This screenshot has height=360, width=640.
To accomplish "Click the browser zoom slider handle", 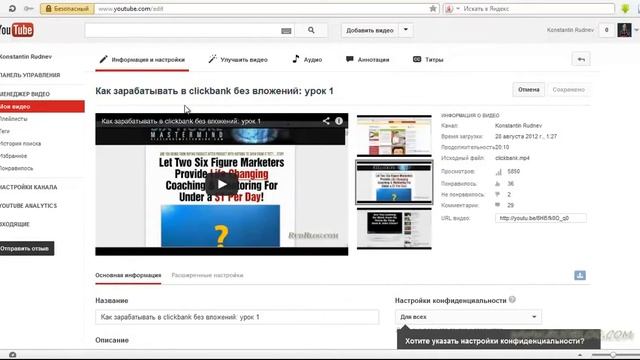I will tap(613, 355).
